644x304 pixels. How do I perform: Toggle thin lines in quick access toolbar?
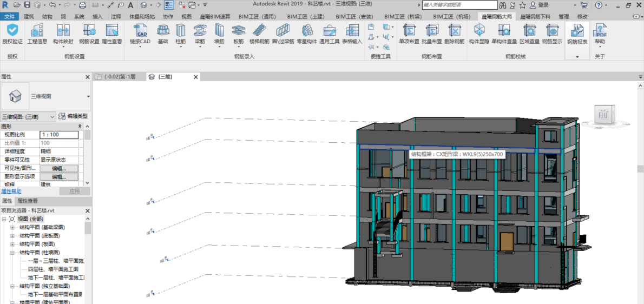pos(169,5)
